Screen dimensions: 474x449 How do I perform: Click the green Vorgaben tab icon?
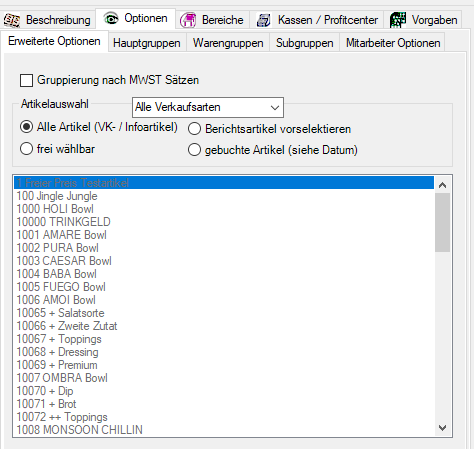(398, 20)
